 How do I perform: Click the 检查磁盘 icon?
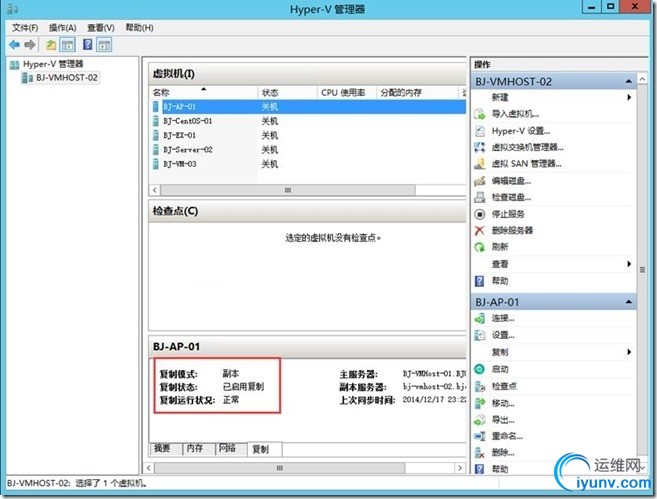coord(480,197)
